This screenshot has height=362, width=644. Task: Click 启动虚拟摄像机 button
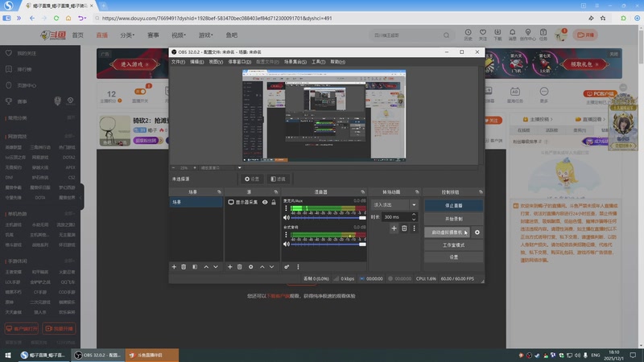coord(447,232)
